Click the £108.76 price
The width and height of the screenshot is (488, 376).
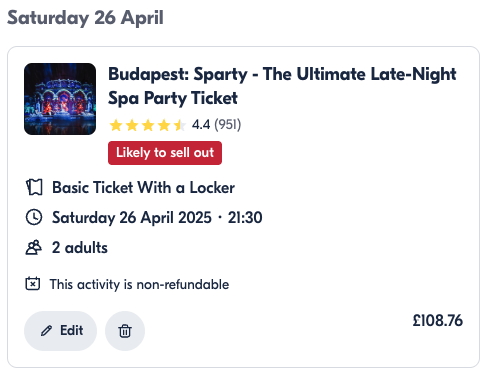coord(438,321)
